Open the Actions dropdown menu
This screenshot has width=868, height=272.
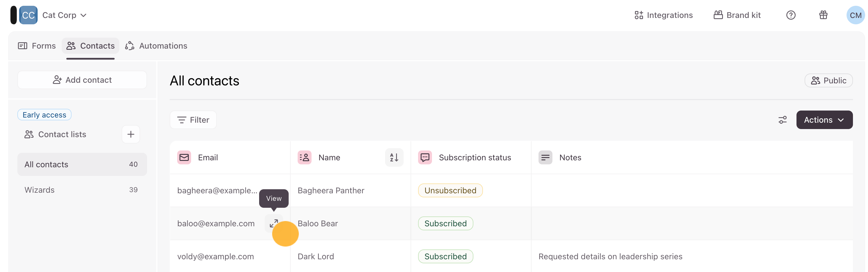[x=824, y=120]
